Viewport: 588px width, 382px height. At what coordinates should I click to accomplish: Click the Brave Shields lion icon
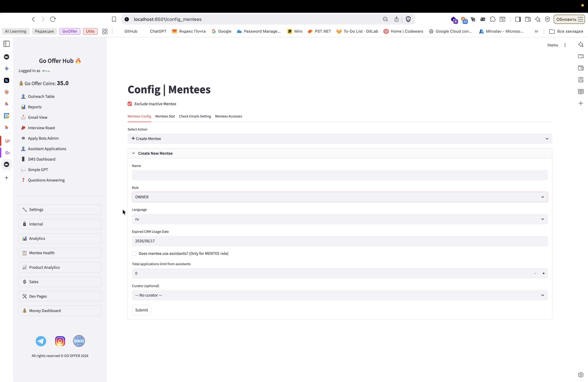click(x=408, y=19)
